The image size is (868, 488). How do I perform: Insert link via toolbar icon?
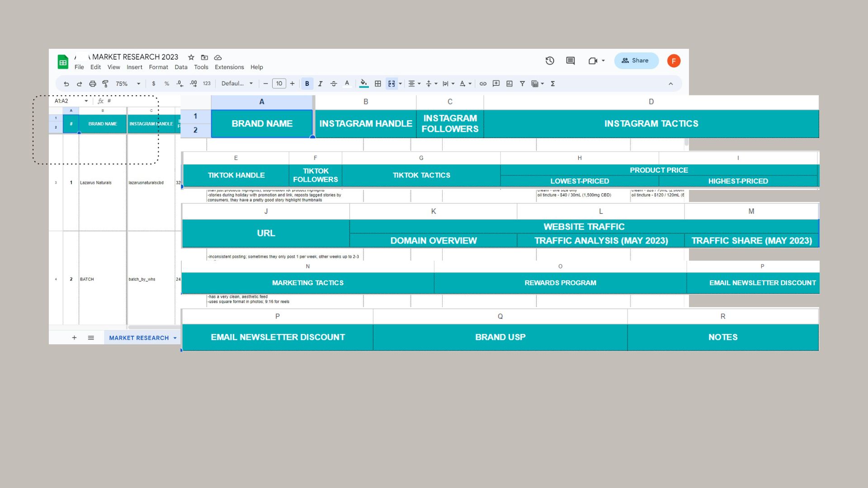483,84
